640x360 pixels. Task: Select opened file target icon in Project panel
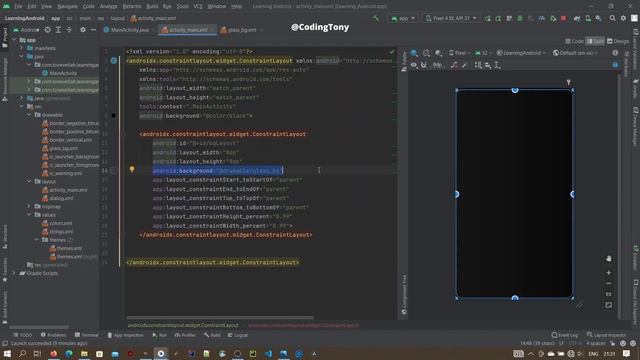pyautogui.click(x=48, y=30)
